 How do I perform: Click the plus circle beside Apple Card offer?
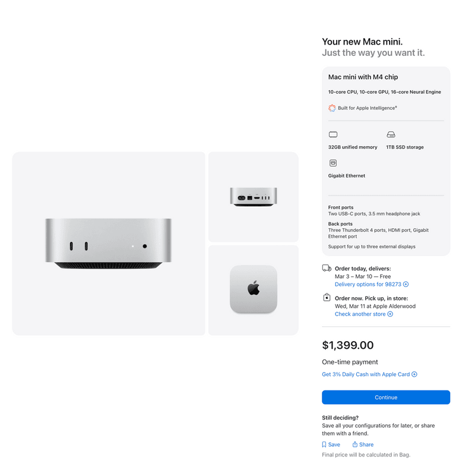pyautogui.click(x=414, y=374)
